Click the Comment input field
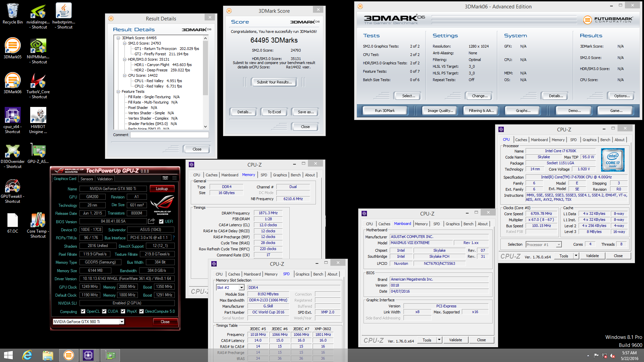The image size is (644, 362). [x=169, y=135]
